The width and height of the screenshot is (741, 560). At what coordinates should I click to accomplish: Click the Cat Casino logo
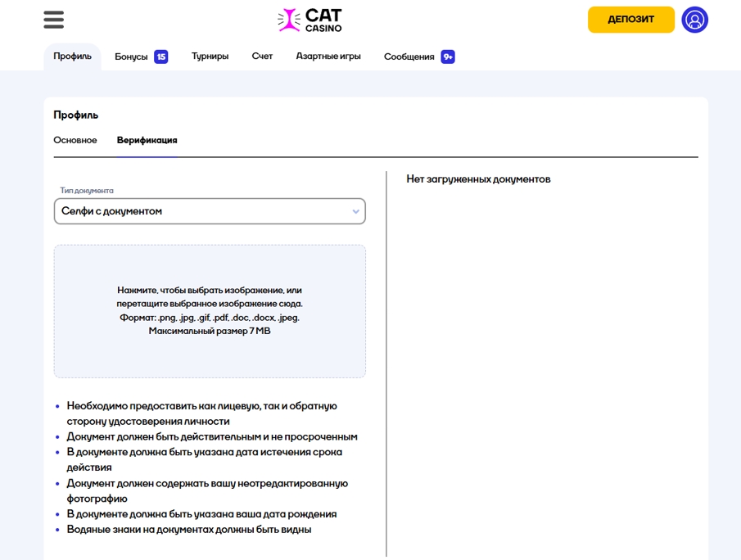[310, 20]
